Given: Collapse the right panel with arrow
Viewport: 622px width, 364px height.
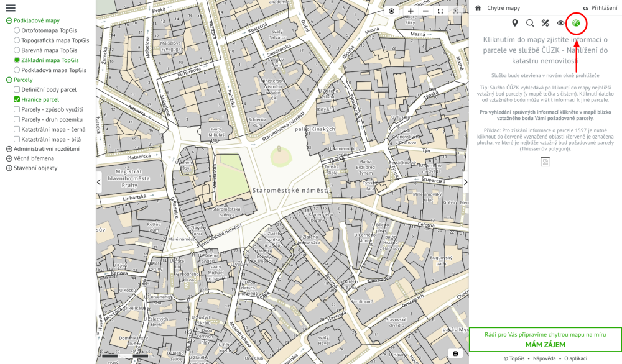Looking at the screenshot, I should pyautogui.click(x=465, y=182).
